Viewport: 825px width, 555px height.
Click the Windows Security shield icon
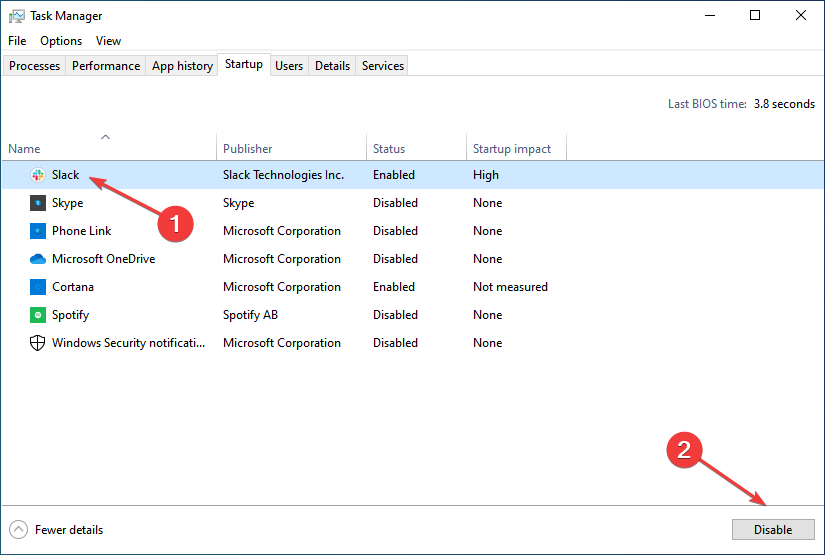click(x=37, y=343)
